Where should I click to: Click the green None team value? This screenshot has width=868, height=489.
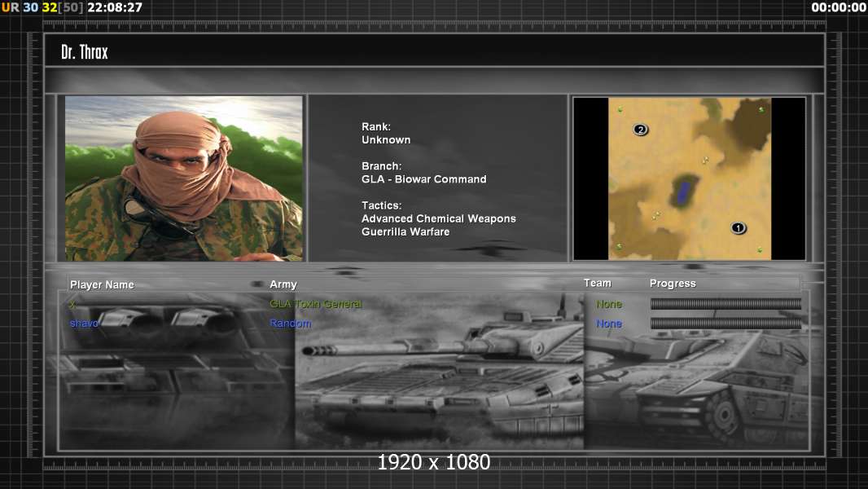(x=608, y=304)
